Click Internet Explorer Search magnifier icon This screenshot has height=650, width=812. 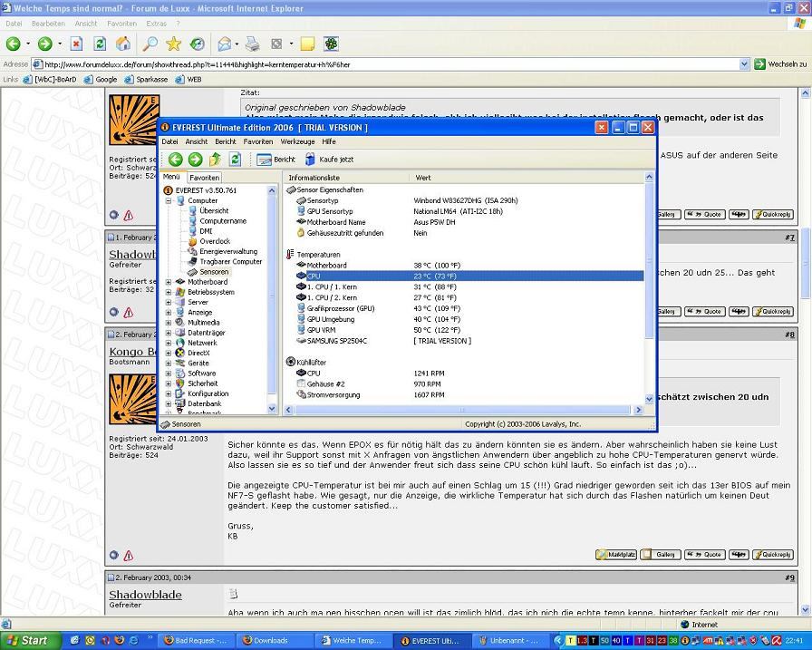[x=150, y=44]
